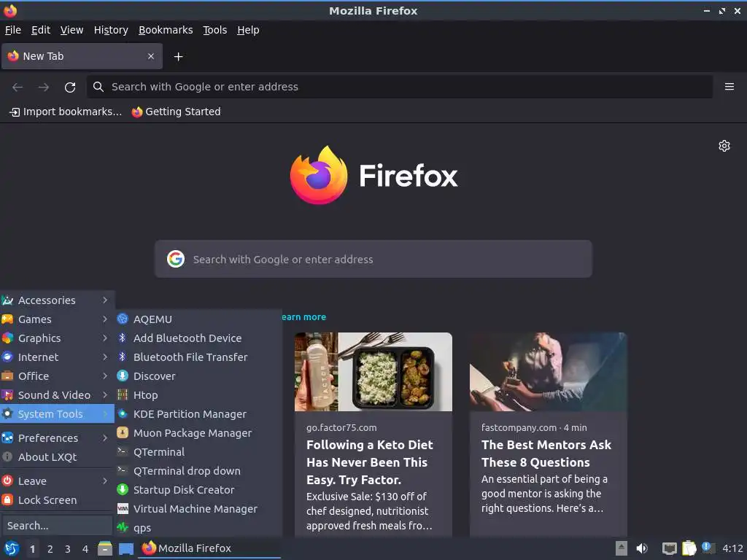
Task: Close the New Tab tab
Action: coord(150,56)
